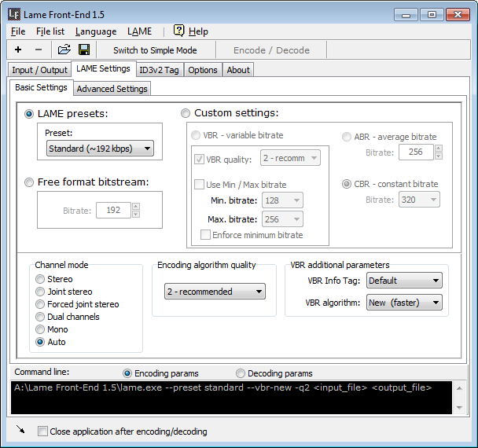Image resolution: width=478 pixels, height=448 pixels.
Task: Increase Free format bitrate with up spinner
Action: [136, 207]
